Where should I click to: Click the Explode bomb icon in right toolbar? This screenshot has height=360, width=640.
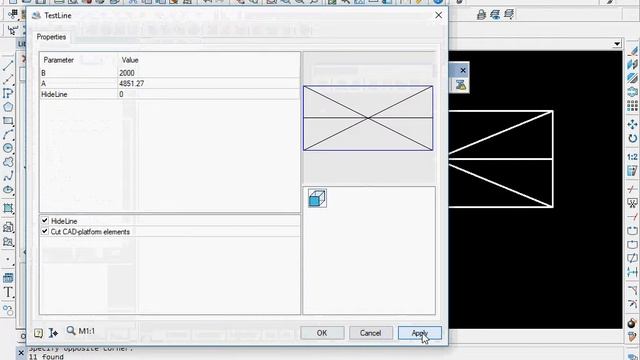pyautogui.click(x=632, y=323)
